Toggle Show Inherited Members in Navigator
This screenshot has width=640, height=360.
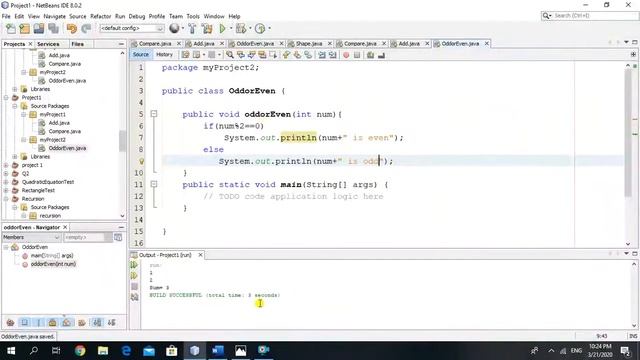tap(11, 322)
